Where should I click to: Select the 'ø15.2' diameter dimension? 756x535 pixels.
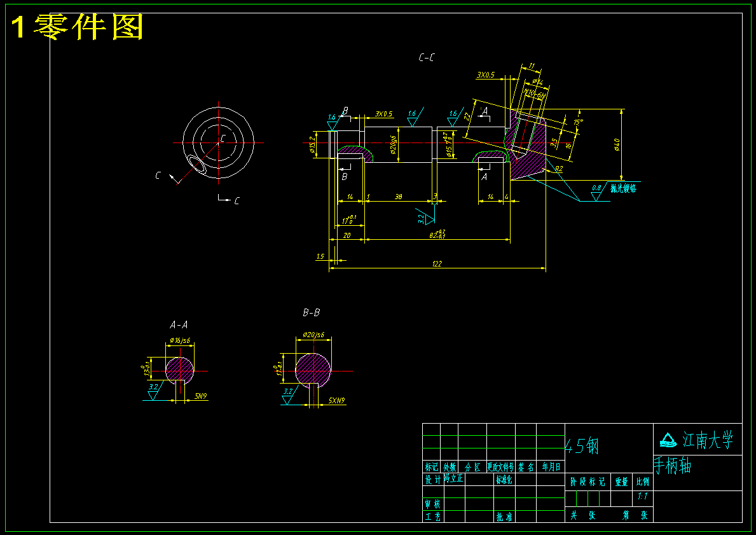click(312, 145)
